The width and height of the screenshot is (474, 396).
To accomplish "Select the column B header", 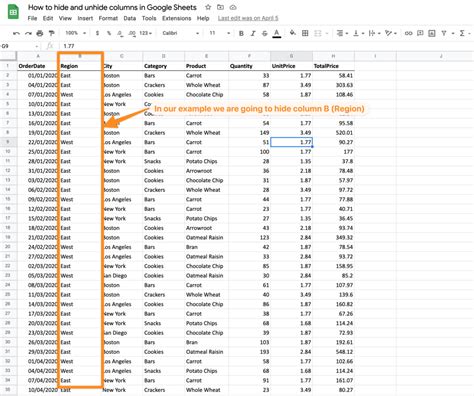I will pyautogui.click(x=80, y=56).
